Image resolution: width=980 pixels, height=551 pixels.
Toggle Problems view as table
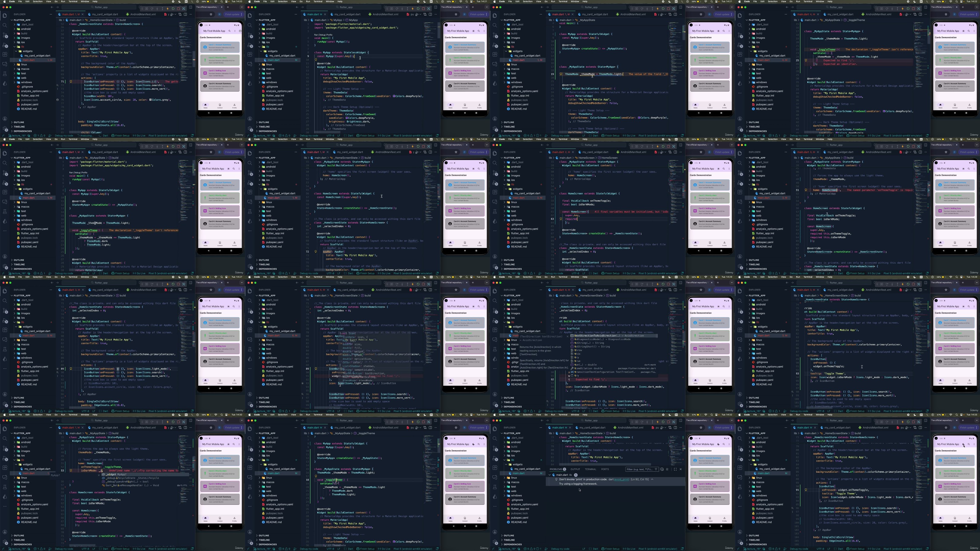coord(667,469)
